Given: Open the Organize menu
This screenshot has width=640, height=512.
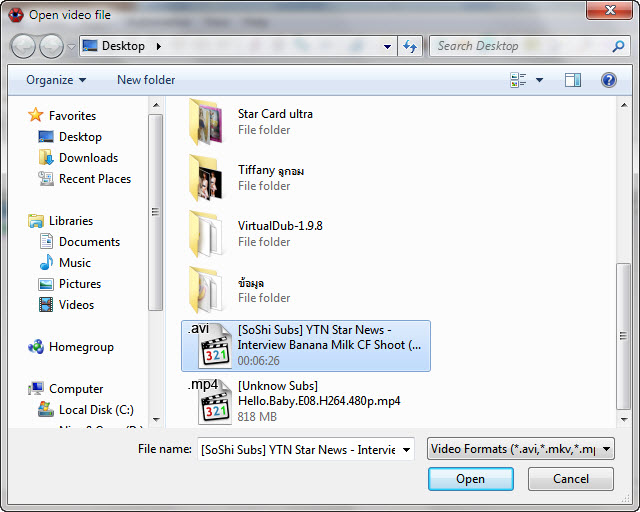Looking at the screenshot, I should tap(56, 80).
